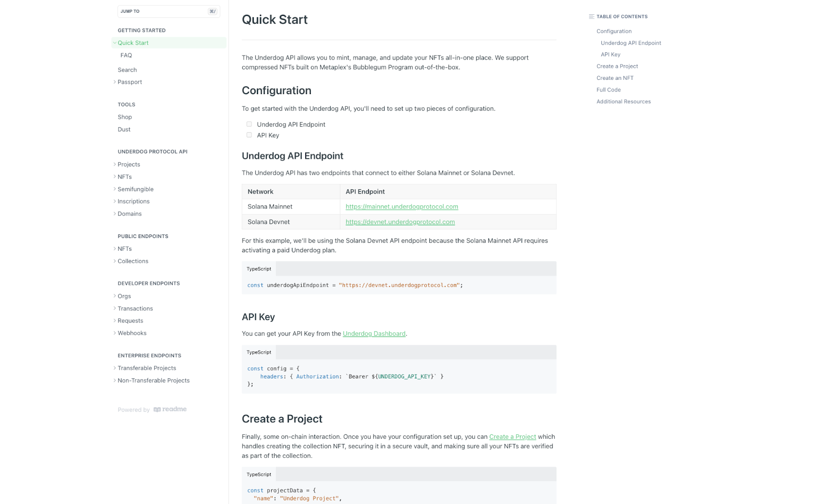Jump to Additional Resources in contents
814x504 pixels.
coord(624,101)
